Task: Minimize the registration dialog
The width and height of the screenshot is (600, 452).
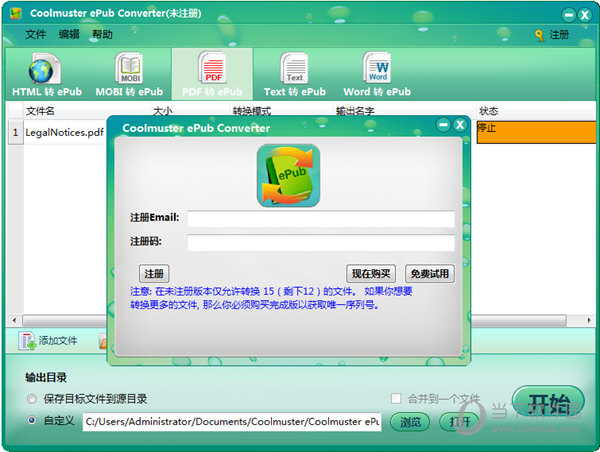Action: click(443, 125)
